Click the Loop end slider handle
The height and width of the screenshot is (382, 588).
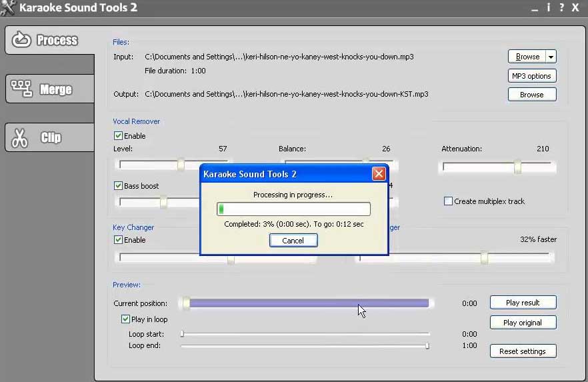pos(427,345)
